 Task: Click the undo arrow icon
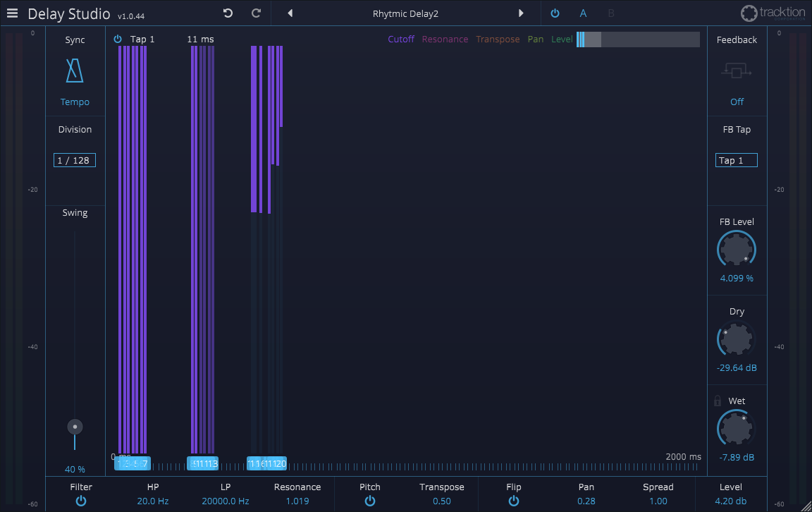(228, 13)
